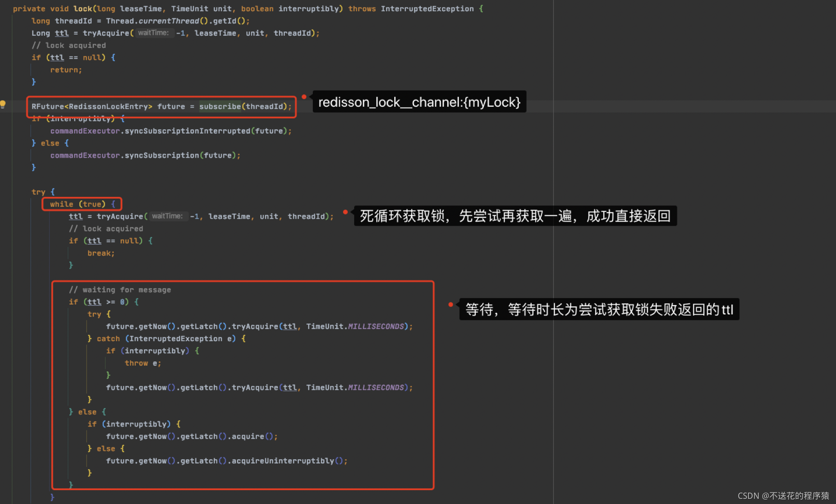Click 'boolean interruptibly' parameter in signature

pos(290,9)
